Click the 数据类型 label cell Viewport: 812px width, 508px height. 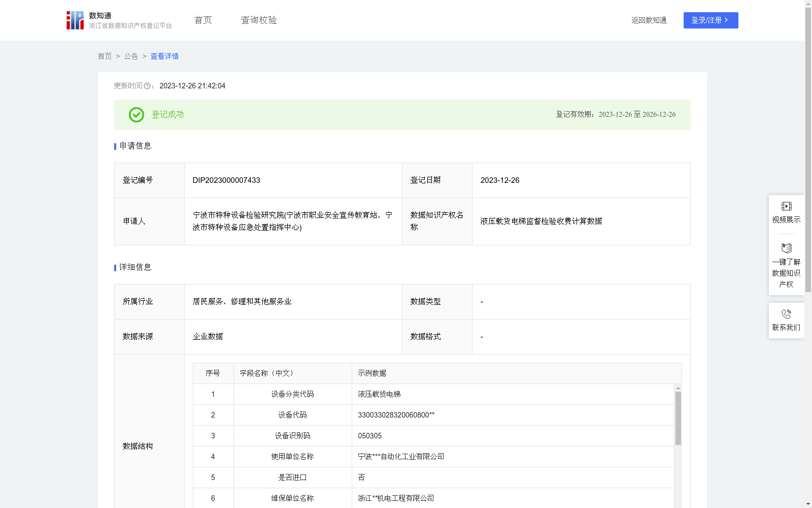437,302
